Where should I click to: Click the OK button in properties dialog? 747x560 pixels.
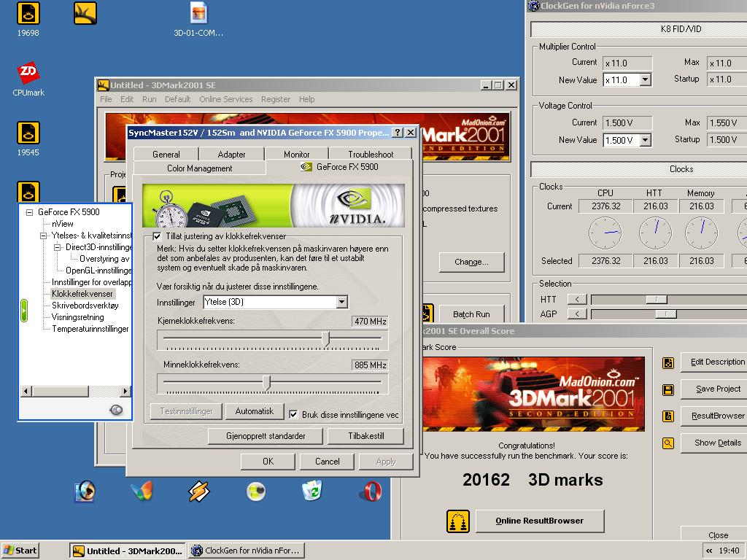coord(268,462)
